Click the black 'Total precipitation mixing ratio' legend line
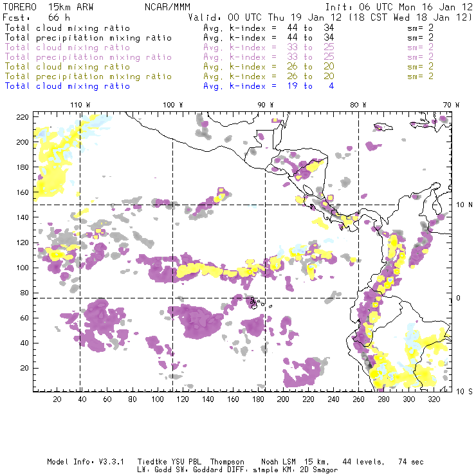The image size is (476, 476). [88, 38]
